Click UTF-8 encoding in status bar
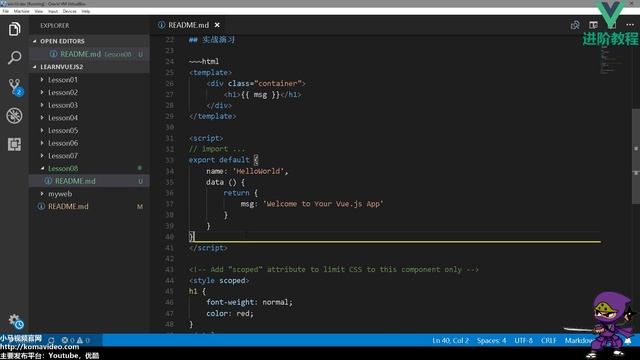 pyautogui.click(x=523, y=340)
